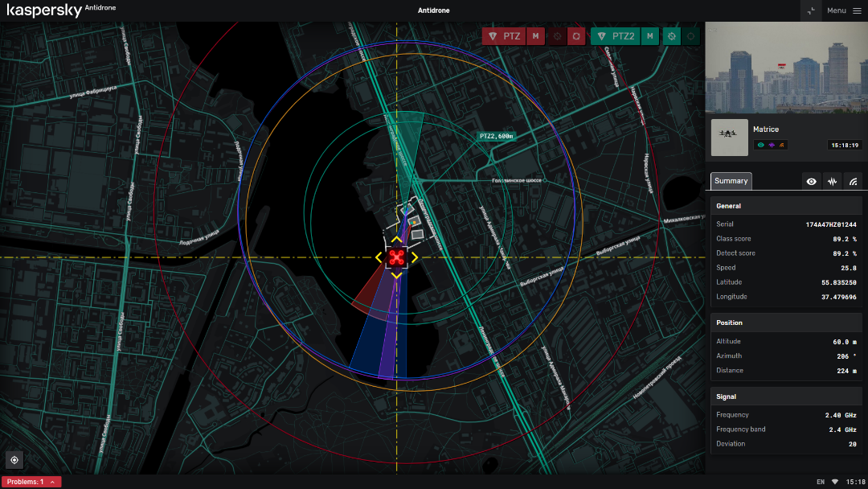Open the visual detection eye tab
Viewport: 868px width, 489px height.
[x=812, y=182]
